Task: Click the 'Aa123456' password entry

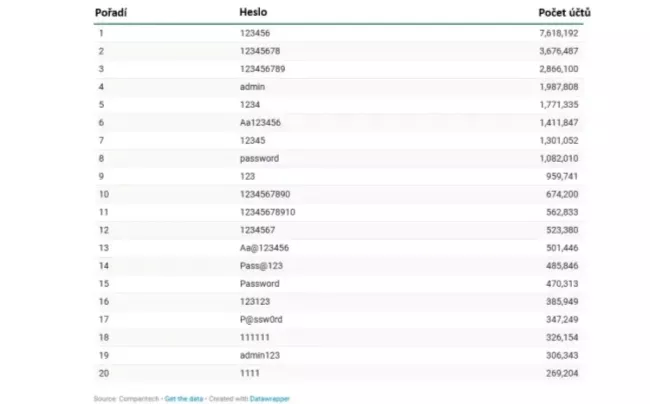Action: (x=260, y=122)
